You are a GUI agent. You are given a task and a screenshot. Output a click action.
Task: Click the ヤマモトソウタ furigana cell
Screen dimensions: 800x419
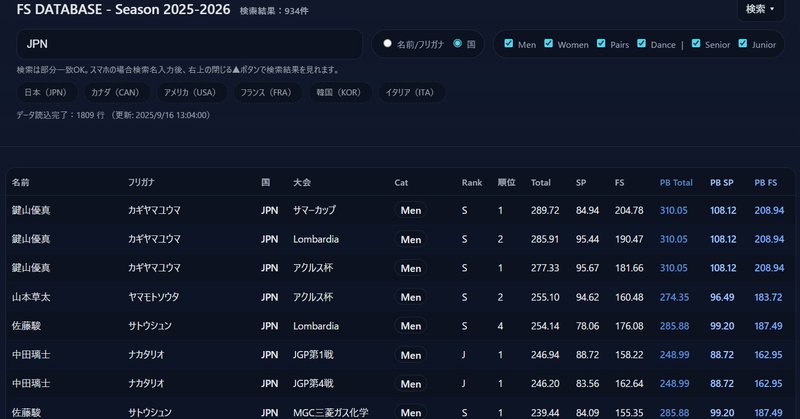pyautogui.click(x=154, y=297)
